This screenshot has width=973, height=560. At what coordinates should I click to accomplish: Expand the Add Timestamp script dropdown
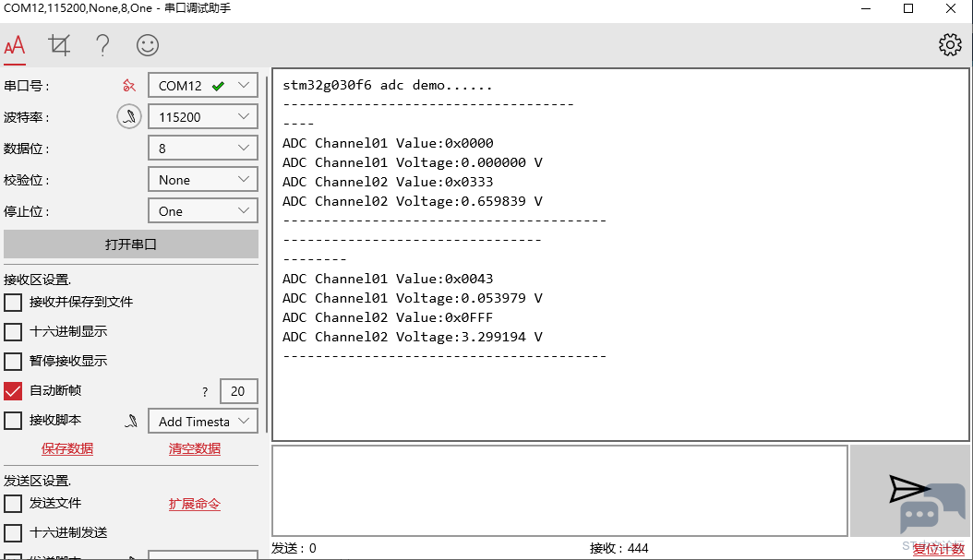click(203, 421)
